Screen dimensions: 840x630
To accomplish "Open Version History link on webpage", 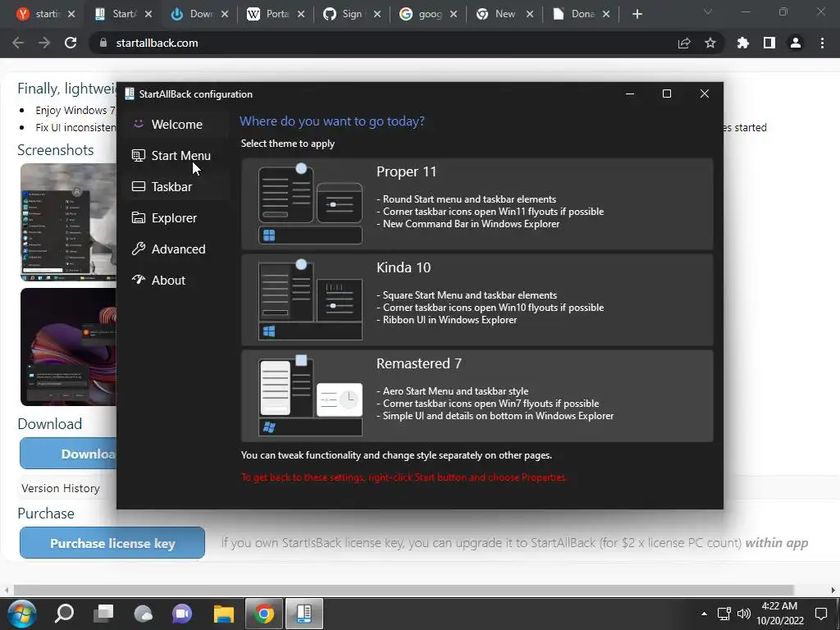I will [x=61, y=488].
